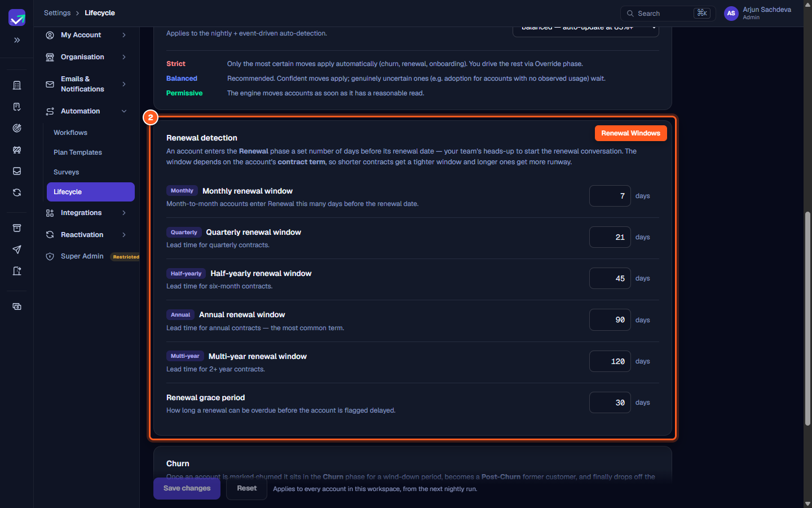The height and width of the screenshot is (508, 812).
Task: Click the Organisation storefront icon
Action: (x=50, y=57)
